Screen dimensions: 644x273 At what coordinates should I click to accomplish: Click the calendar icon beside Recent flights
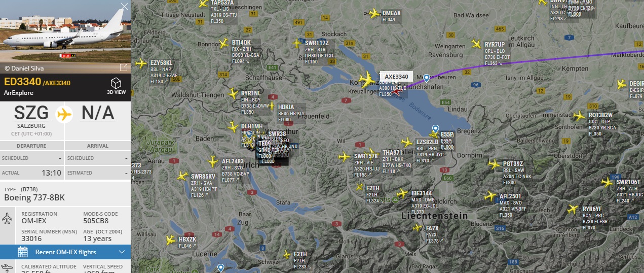pyautogui.click(x=23, y=252)
